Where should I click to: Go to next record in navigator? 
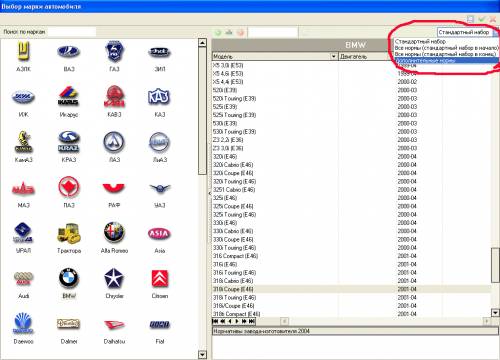(237, 321)
